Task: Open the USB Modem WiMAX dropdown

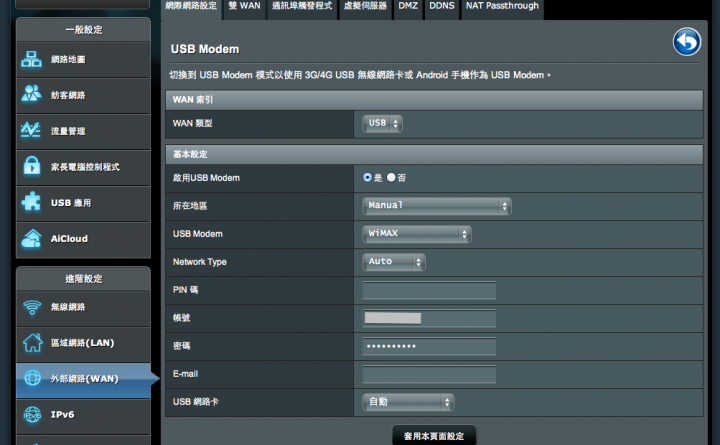Action: [x=417, y=234]
